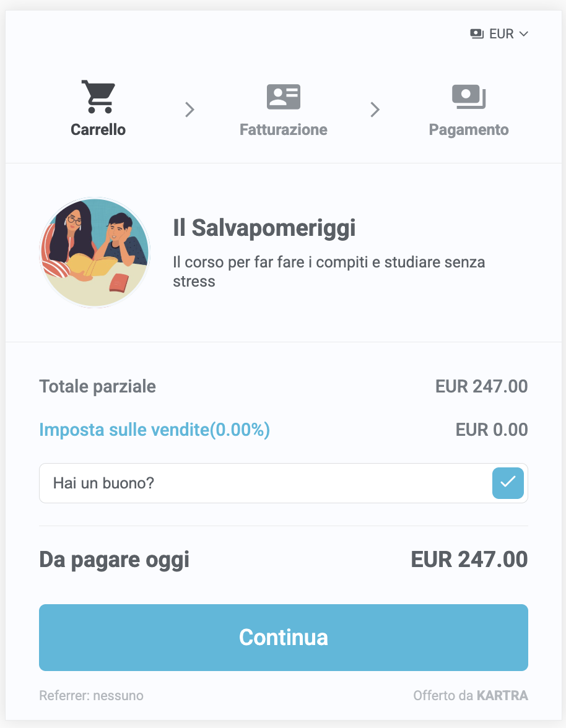
Task: Go to the Fatturazione step label
Action: (x=283, y=130)
